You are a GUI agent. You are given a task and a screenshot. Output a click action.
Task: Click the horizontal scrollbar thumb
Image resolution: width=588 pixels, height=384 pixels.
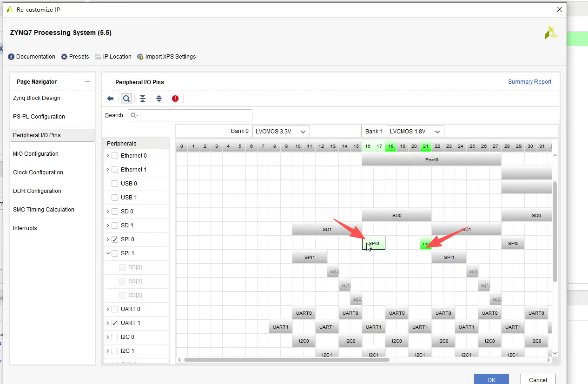tap(287, 360)
